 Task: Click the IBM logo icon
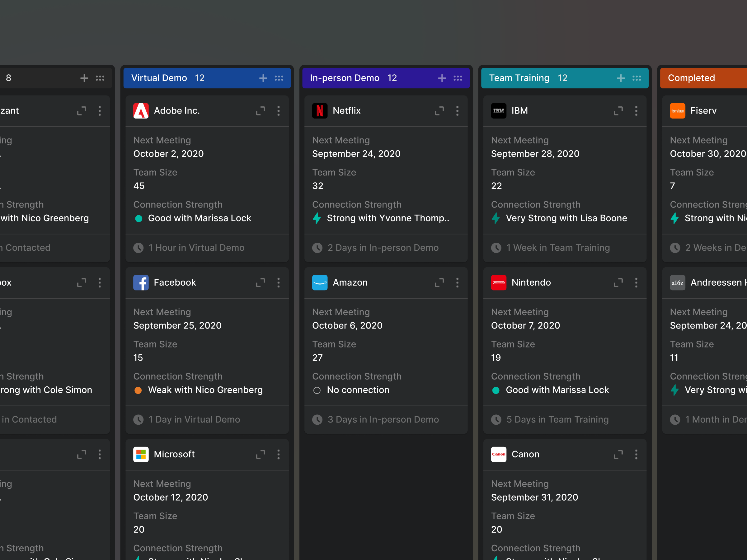pyautogui.click(x=499, y=111)
